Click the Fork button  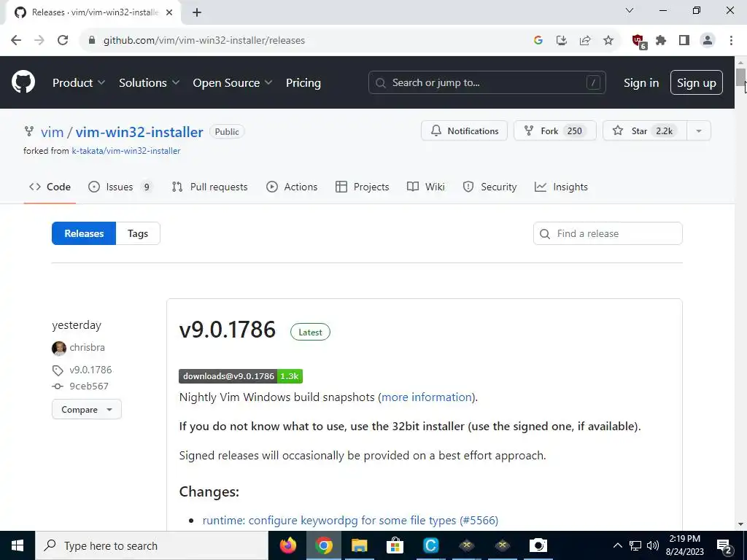(x=554, y=131)
